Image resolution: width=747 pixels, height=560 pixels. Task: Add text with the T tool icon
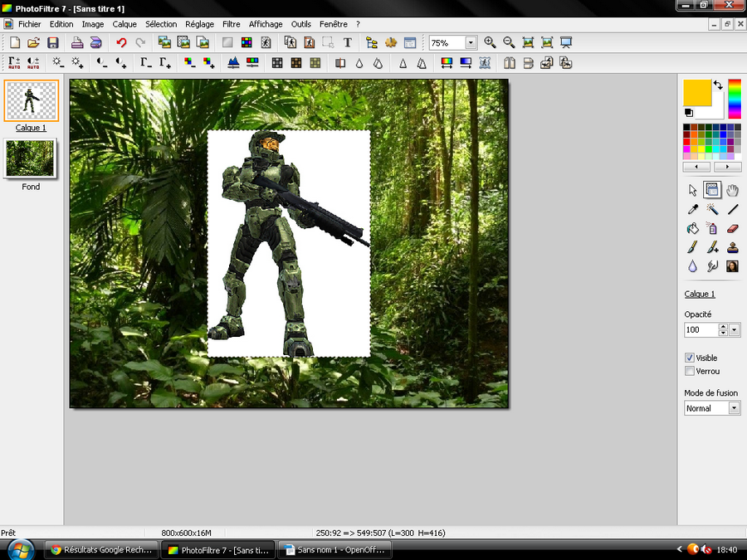pyautogui.click(x=347, y=43)
